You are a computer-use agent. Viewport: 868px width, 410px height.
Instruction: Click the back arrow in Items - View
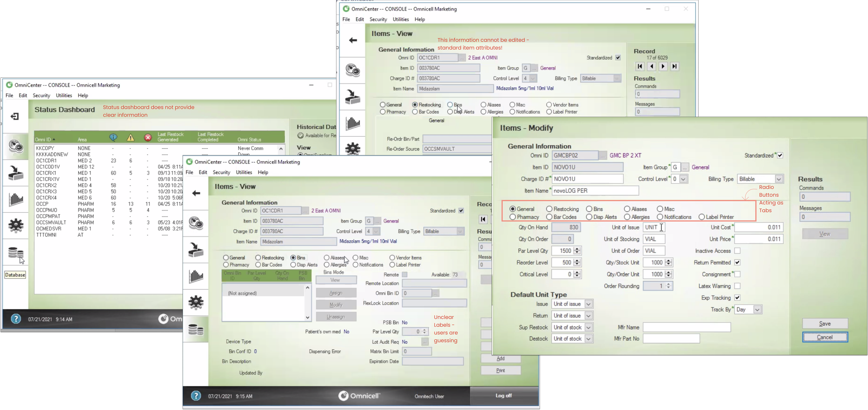tap(196, 193)
